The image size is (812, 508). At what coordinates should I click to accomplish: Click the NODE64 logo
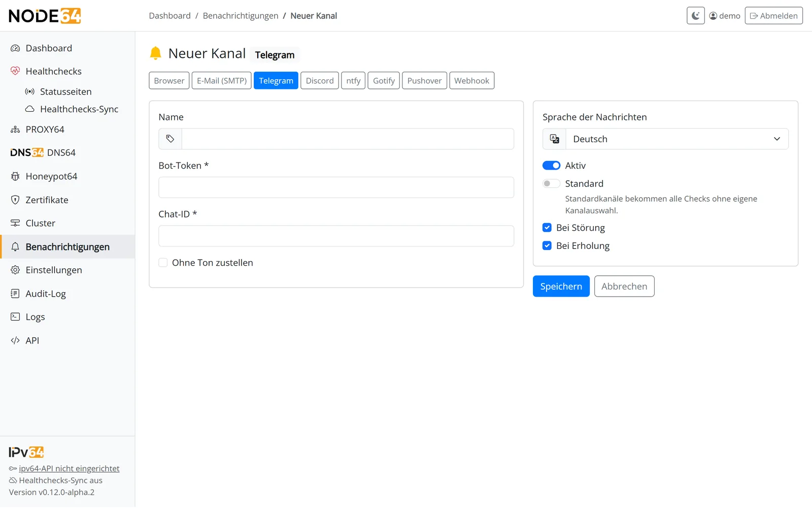coord(45,16)
